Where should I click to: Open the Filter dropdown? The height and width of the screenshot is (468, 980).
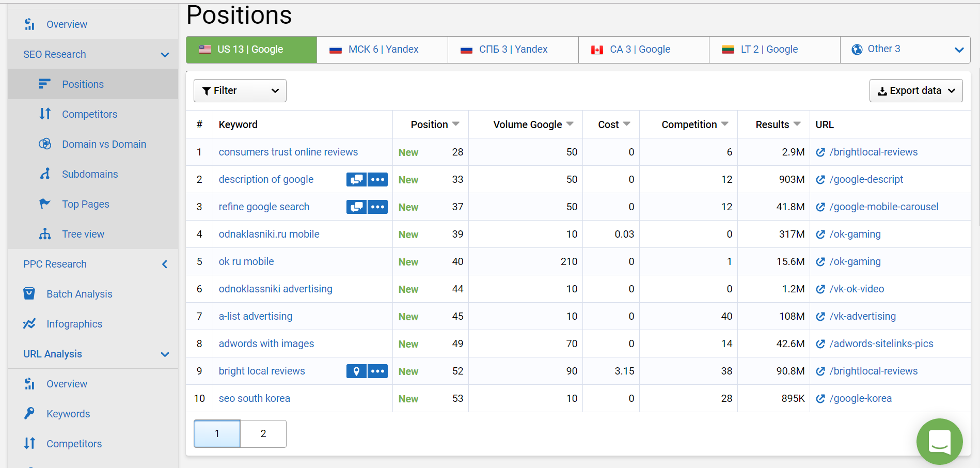click(240, 90)
